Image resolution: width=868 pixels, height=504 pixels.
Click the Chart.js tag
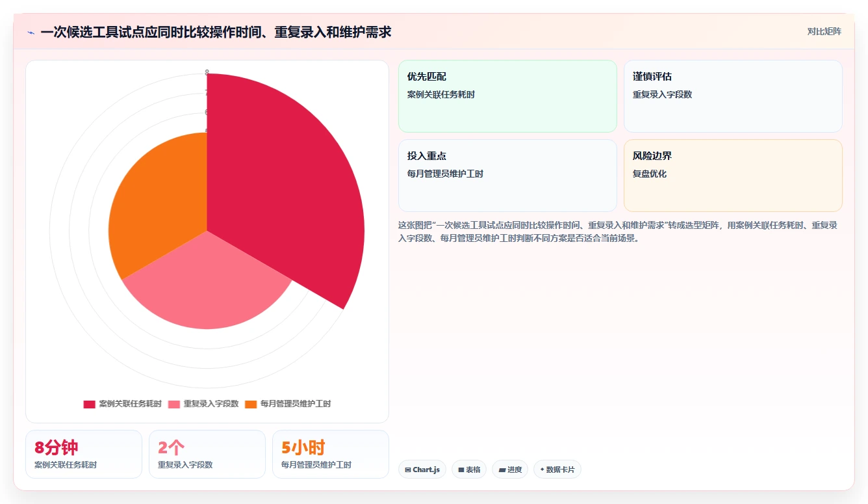tap(422, 470)
